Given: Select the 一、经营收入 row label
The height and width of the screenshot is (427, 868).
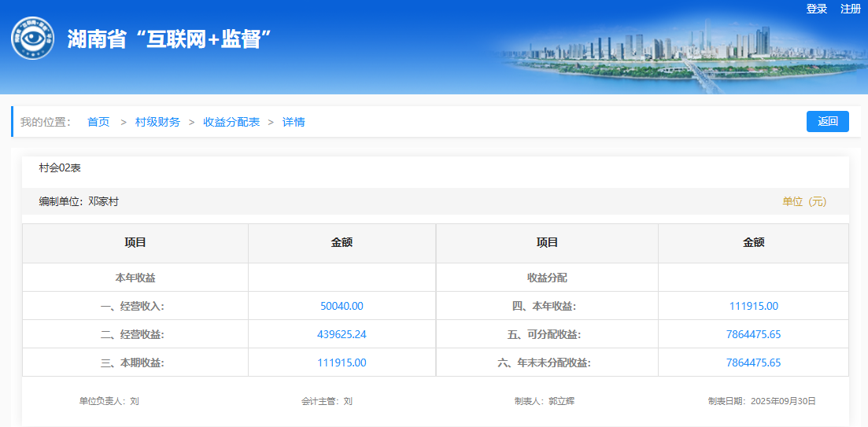Looking at the screenshot, I should 135,306.
